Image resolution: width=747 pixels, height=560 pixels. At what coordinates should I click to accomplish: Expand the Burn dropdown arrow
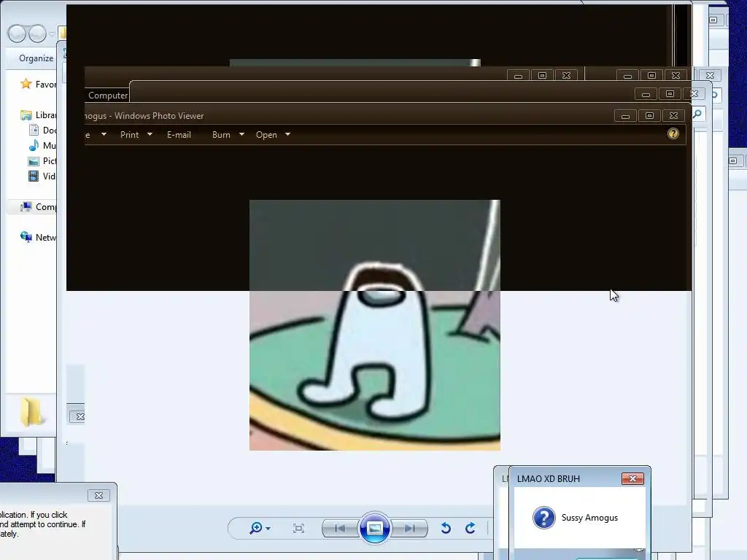pyautogui.click(x=241, y=135)
